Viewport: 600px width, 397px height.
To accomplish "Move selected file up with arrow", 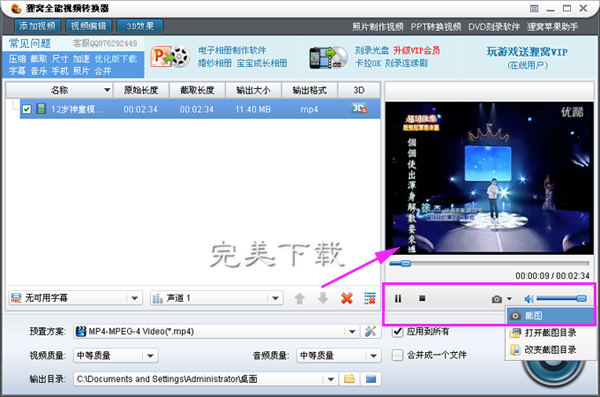I will 300,298.
